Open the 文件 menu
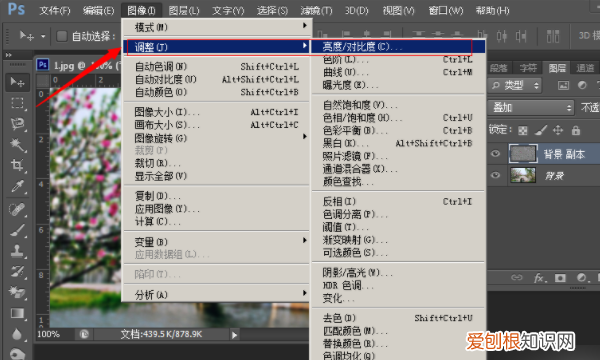This screenshot has height=360, width=600. 55,10
